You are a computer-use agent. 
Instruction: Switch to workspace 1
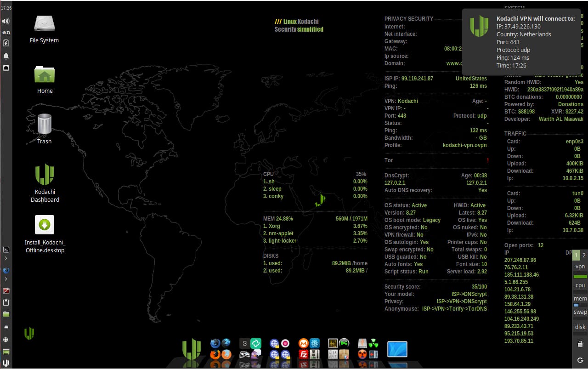pyautogui.click(x=576, y=255)
